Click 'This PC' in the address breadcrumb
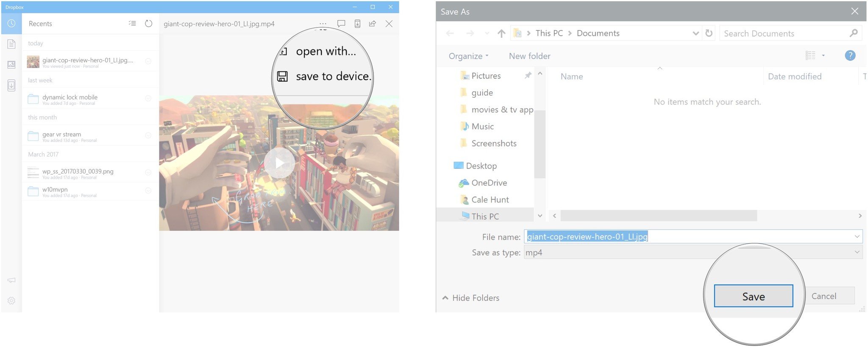 (x=549, y=33)
